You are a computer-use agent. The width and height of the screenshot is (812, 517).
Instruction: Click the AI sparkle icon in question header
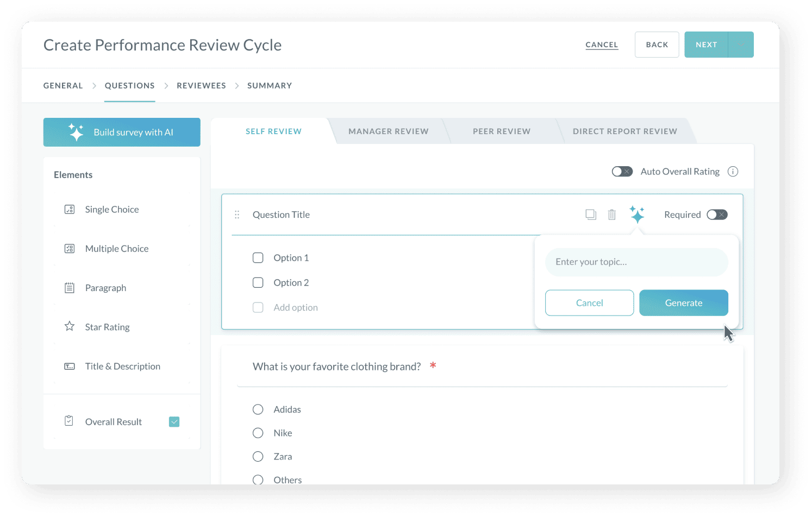[637, 215]
